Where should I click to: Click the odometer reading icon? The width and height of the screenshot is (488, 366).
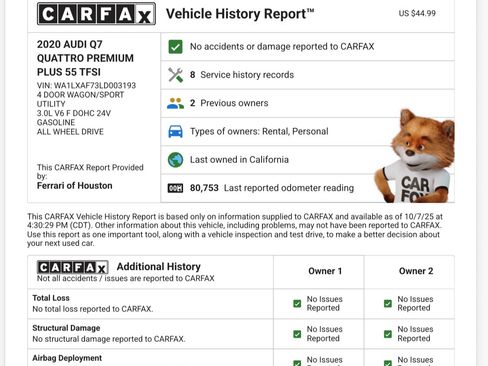[x=175, y=188]
